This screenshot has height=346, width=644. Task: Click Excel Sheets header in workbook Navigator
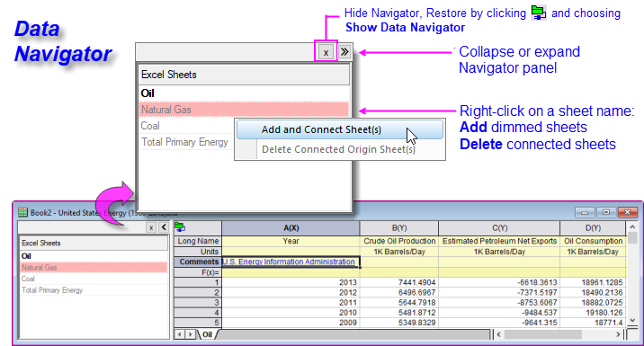point(94,243)
